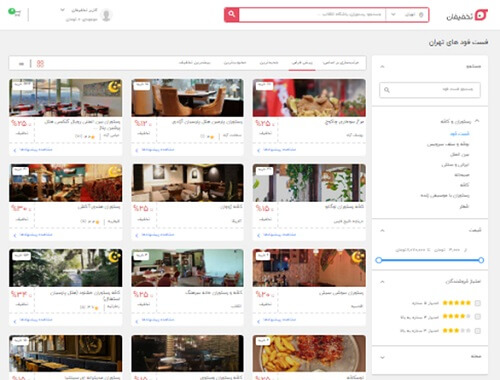Click the user avatar icon in the header

coord(106,15)
